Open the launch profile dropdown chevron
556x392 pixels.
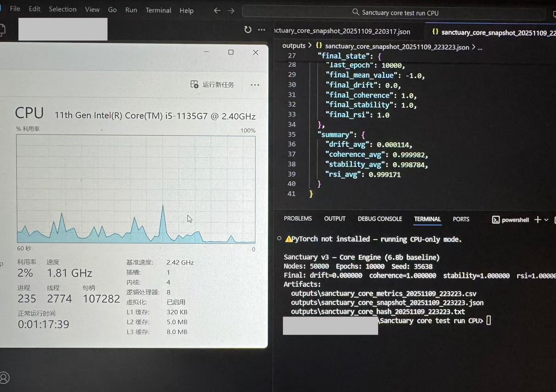[x=546, y=220]
